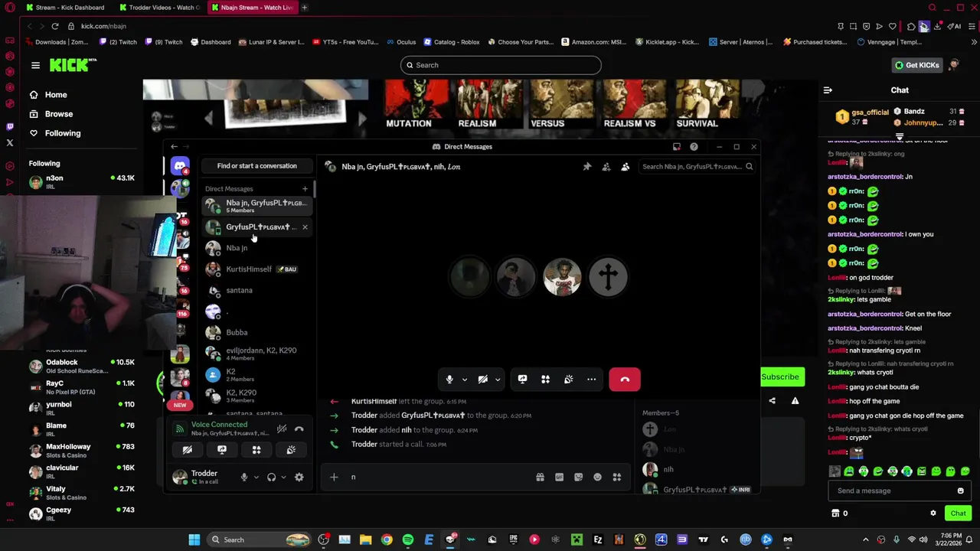Mute Trodder's microphone in user panel
Image resolution: width=980 pixels, height=551 pixels.
[244, 478]
